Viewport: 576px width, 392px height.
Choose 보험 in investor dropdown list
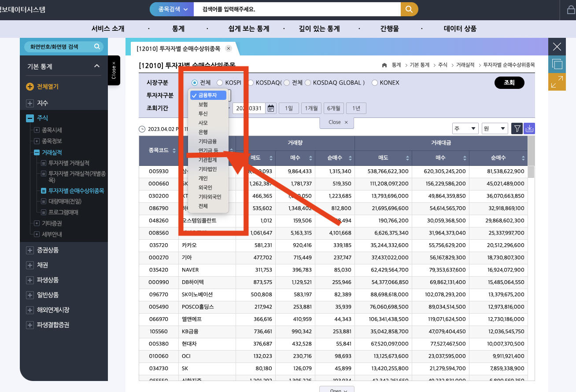click(208, 104)
